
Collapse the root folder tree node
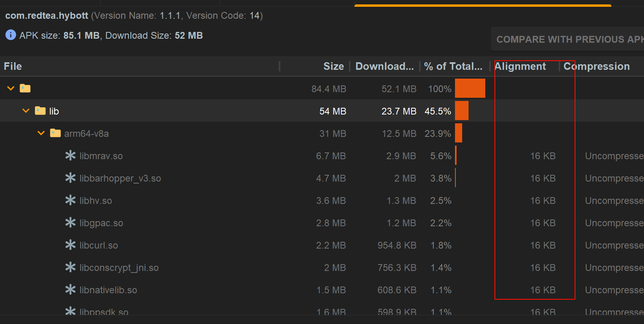(x=11, y=88)
